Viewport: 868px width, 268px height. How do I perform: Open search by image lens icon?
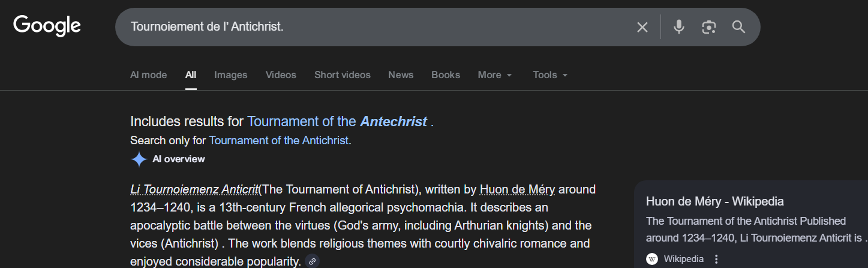click(709, 27)
